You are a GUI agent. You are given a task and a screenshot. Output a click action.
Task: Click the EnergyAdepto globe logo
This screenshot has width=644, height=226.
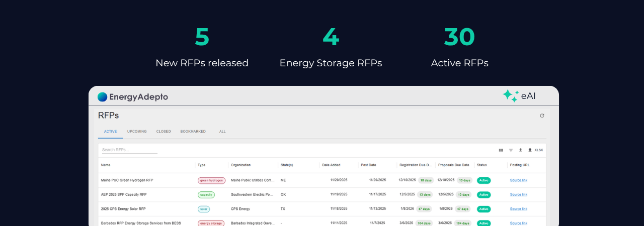(x=103, y=97)
